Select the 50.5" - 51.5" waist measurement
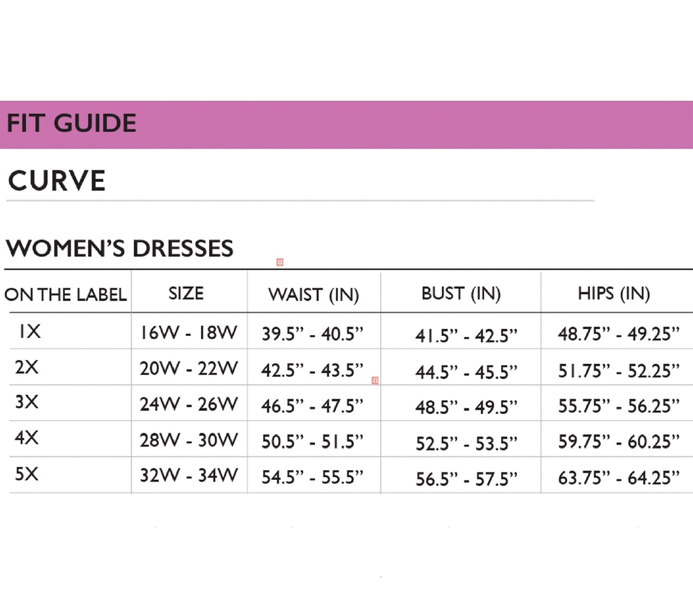 click(x=312, y=442)
